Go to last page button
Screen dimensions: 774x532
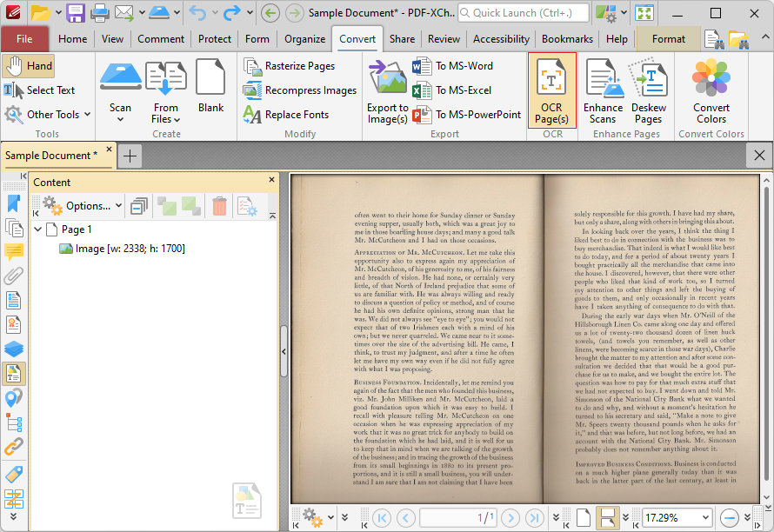click(535, 518)
